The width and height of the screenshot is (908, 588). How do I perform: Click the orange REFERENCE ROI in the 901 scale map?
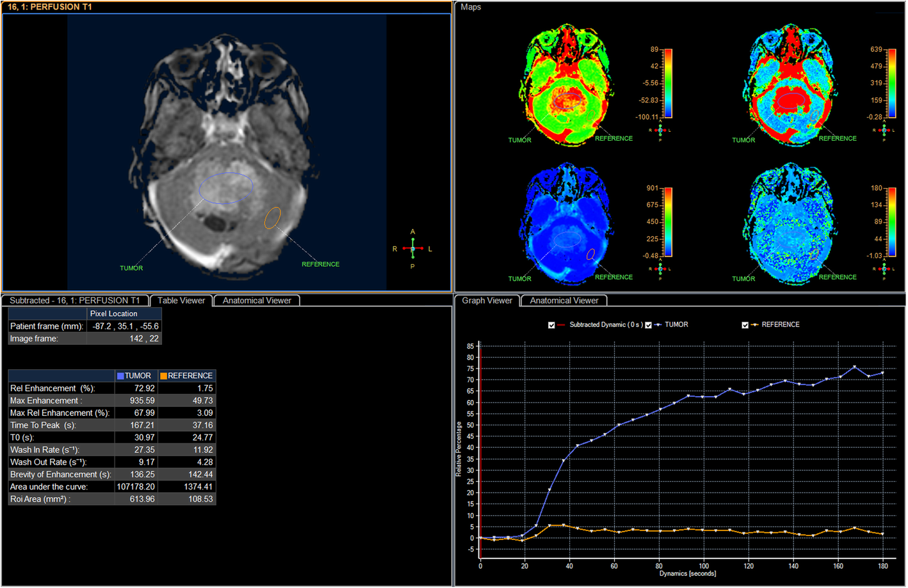coord(590,254)
